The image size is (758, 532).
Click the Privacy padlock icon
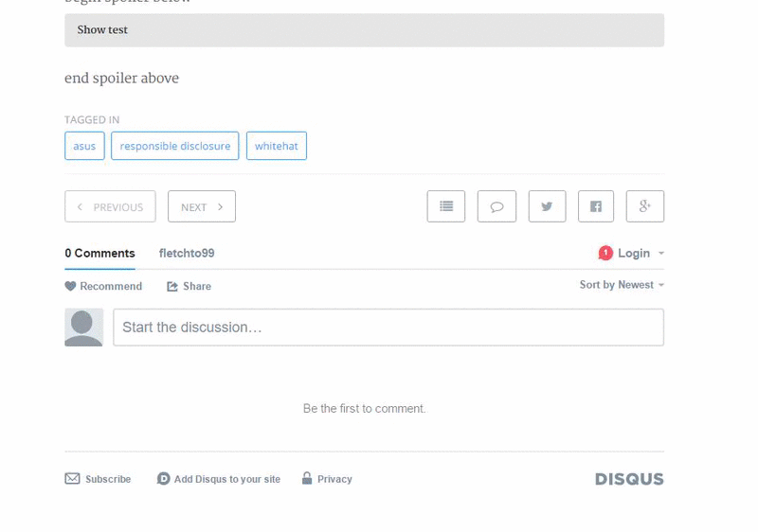pyautogui.click(x=307, y=478)
